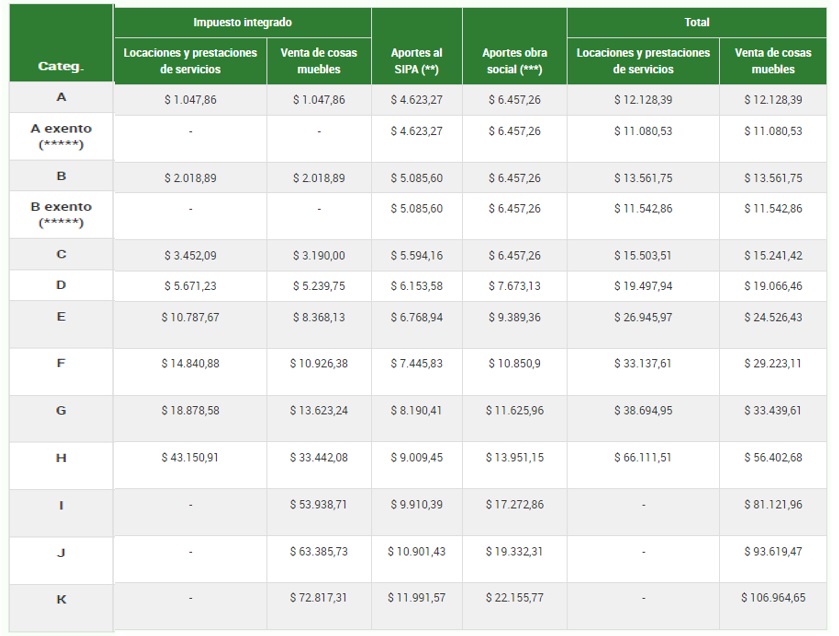Viewport: 839px width, 636px height.
Task: Click the $ 7.445,83 SIPA value in row F
Action: coord(416,364)
